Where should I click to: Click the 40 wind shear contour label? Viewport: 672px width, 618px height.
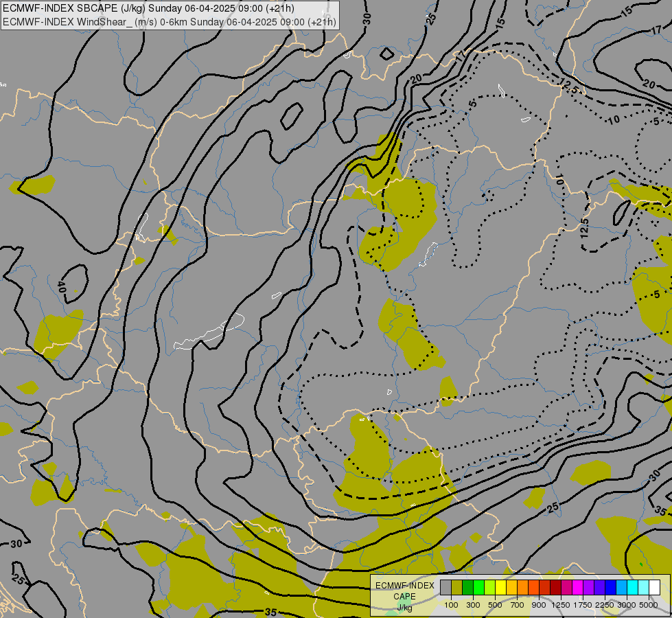(62, 287)
